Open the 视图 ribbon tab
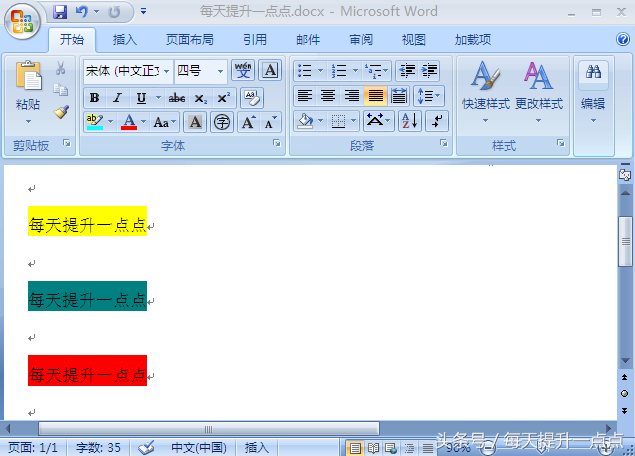This screenshot has width=635, height=456. (x=413, y=40)
